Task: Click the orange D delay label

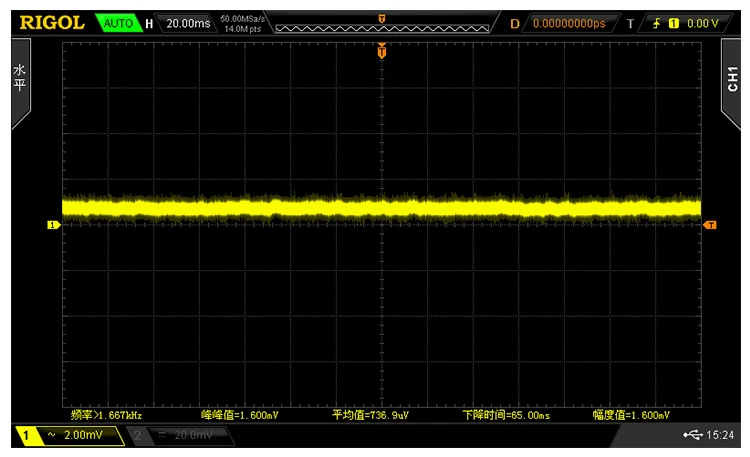Action: pyautogui.click(x=515, y=23)
